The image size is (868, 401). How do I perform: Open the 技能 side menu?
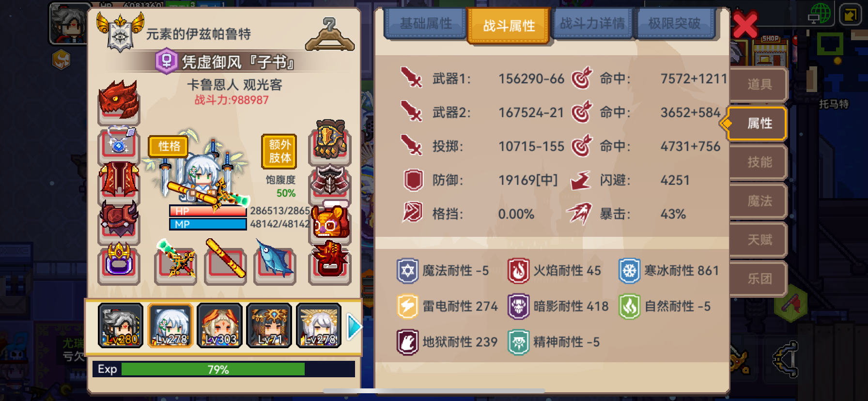point(759,162)
